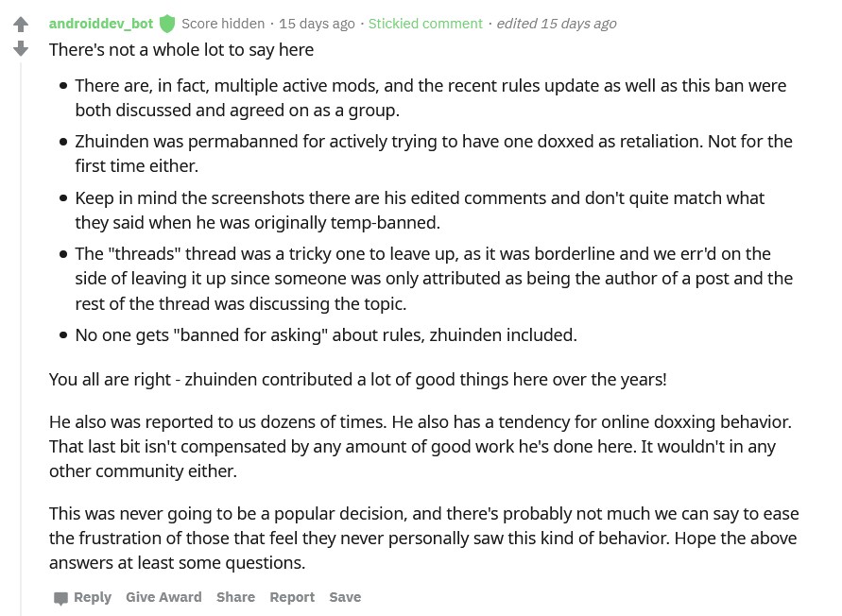Image resolution: width=842 pixels, height=616 pixels.
Task: Click the 'Stickied comment' label
Action: 425,24
